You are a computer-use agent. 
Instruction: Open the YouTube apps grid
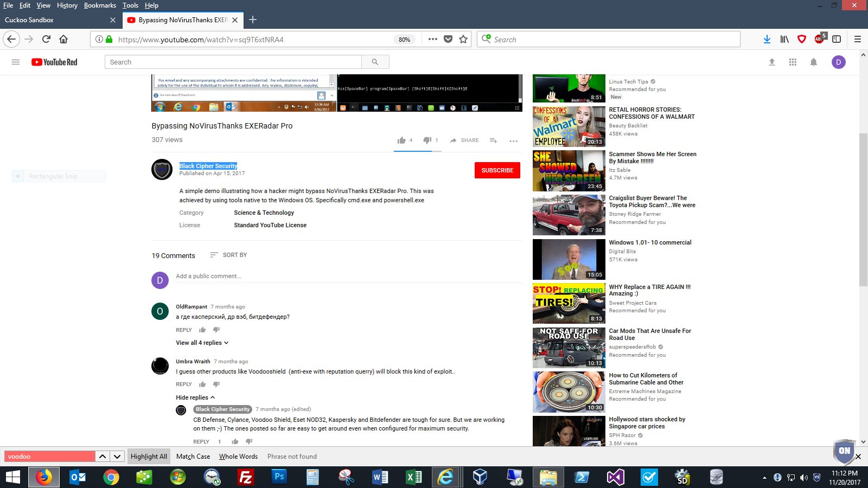click(793, 62)
